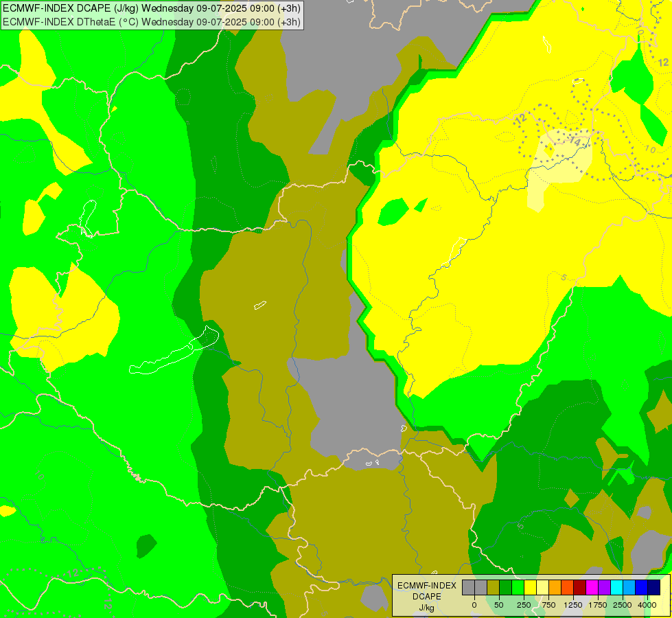Click the DThetaE (°C) title line
Screen dimensions: 672x618
(x=152, y=21)
